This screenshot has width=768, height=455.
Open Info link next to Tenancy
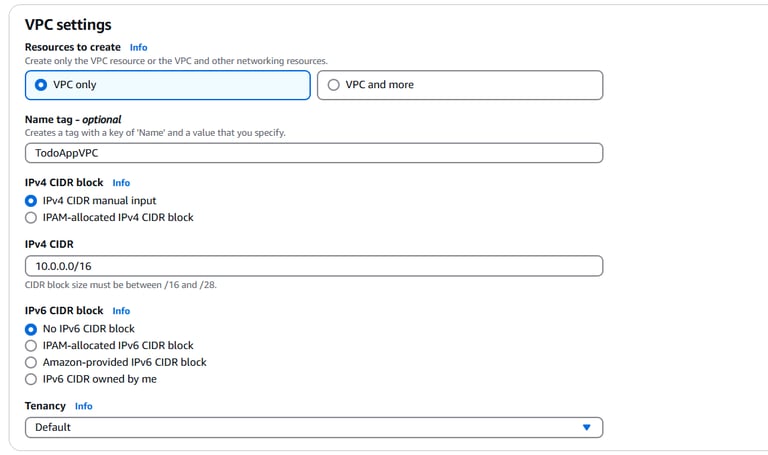pyautogui.click(x=84, y=406)
